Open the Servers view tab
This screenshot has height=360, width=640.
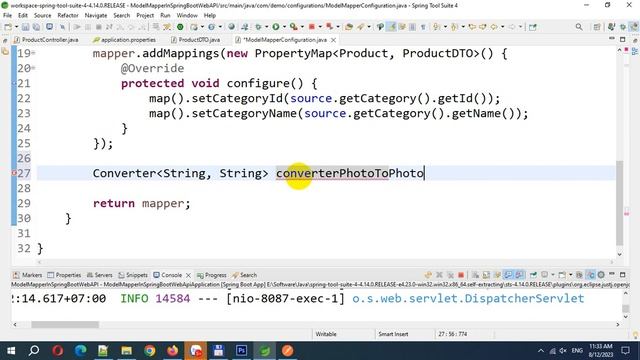100,275
